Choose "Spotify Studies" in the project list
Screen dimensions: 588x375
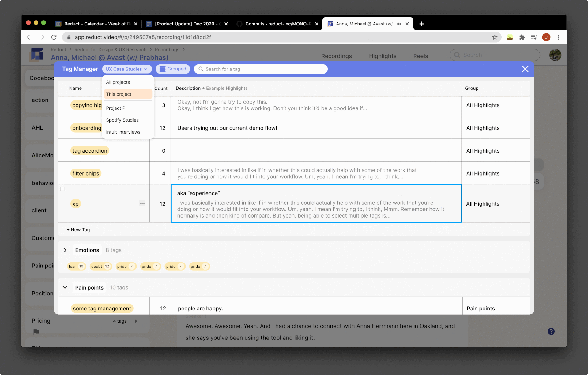point(122,120)
